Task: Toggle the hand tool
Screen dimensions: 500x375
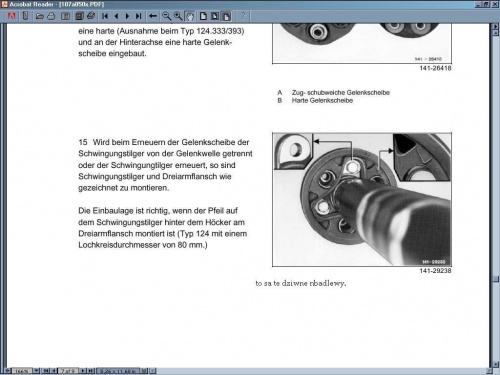Action: (x=190, y=16)
